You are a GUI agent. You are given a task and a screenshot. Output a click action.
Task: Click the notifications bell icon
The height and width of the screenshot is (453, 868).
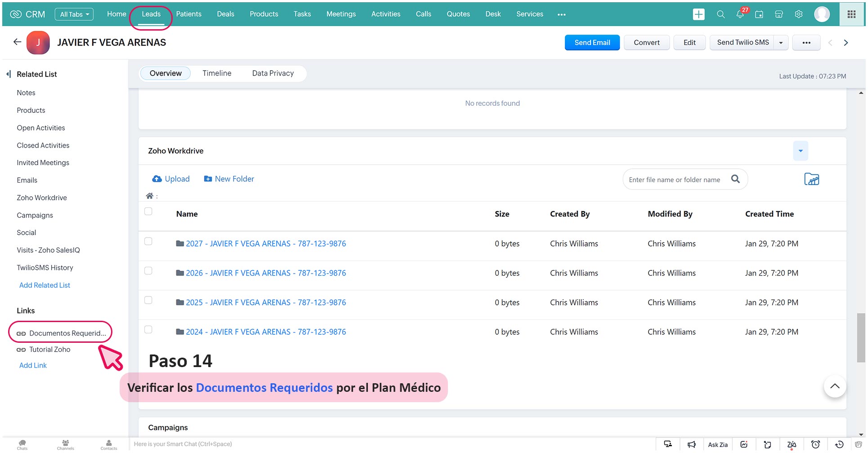[740, 14]
